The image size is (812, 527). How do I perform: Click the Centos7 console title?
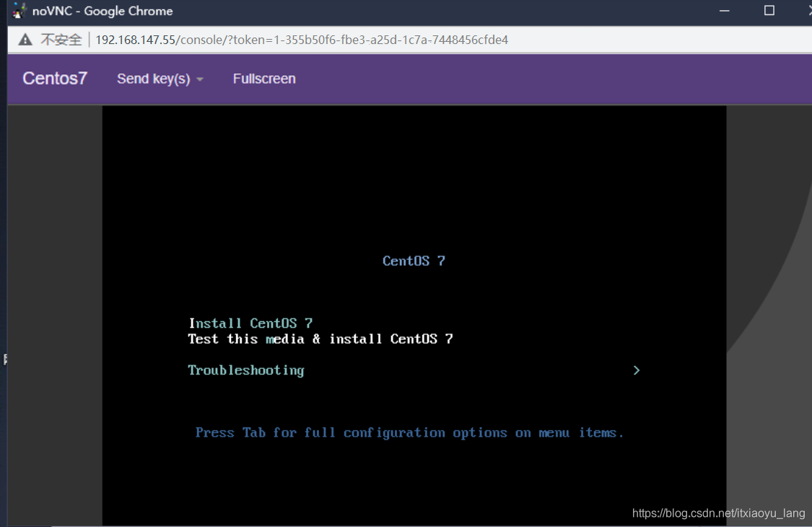(55, 78)
